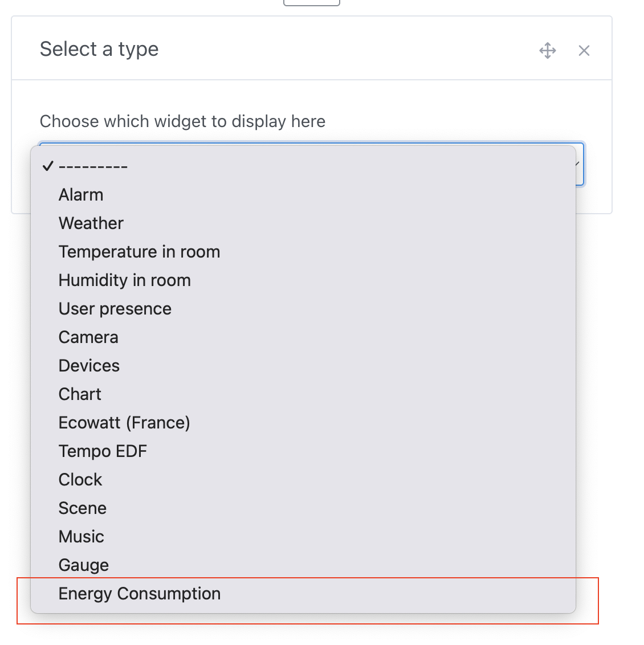This screenshot has height=645, width=644.
Task: Choose the Clock widget
Action: [x=80, y=479]
